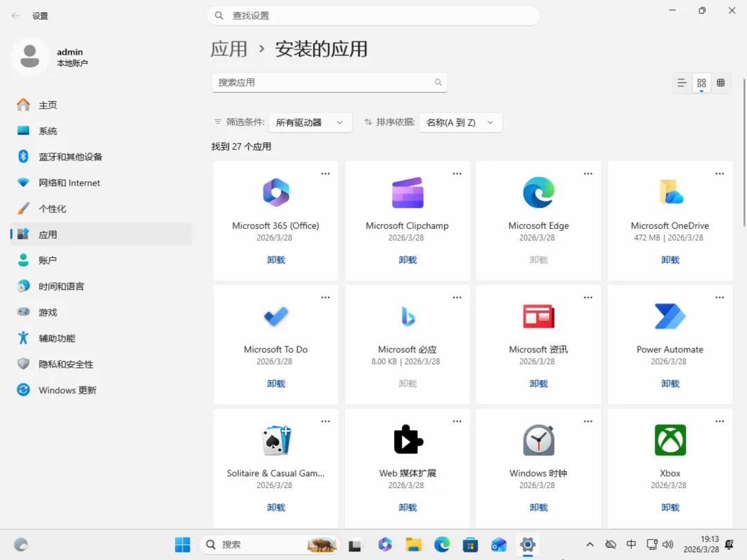
Task: Open 系统 settings category
Action: [101, 131]
